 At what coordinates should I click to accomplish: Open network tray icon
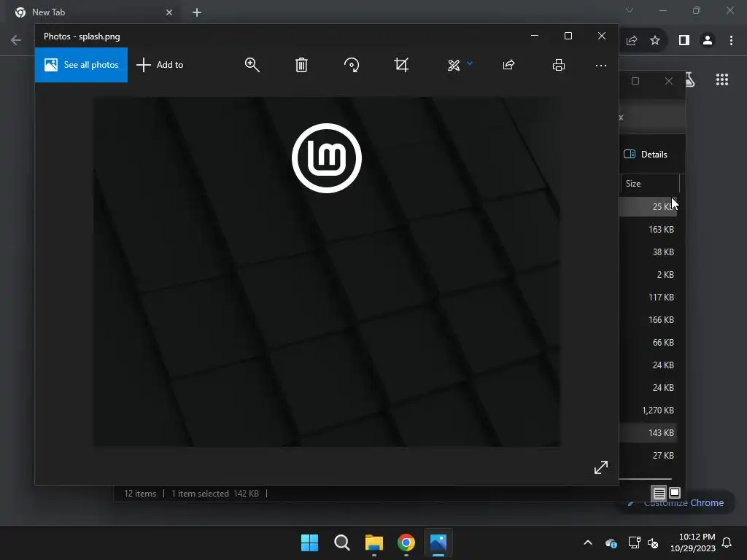click(634, 542)
